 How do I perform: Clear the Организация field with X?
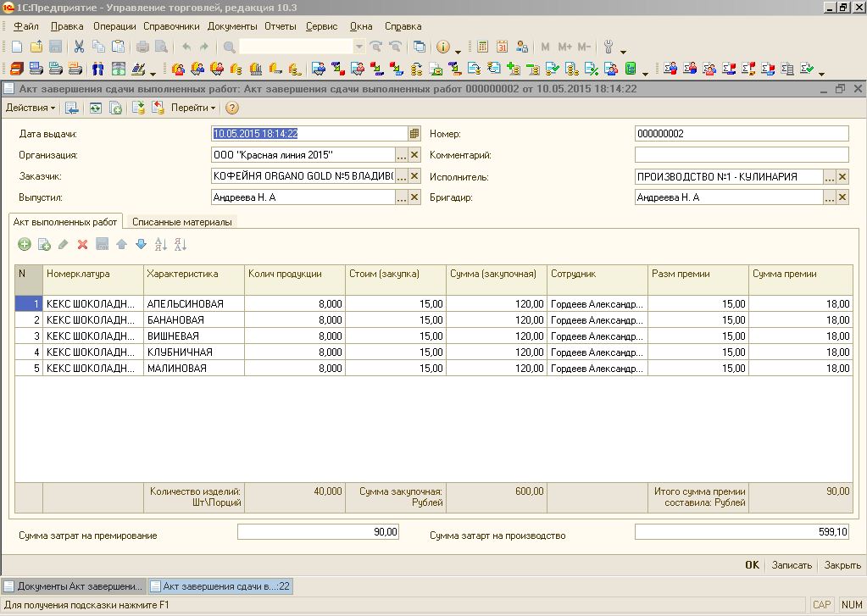click(414, 155)
